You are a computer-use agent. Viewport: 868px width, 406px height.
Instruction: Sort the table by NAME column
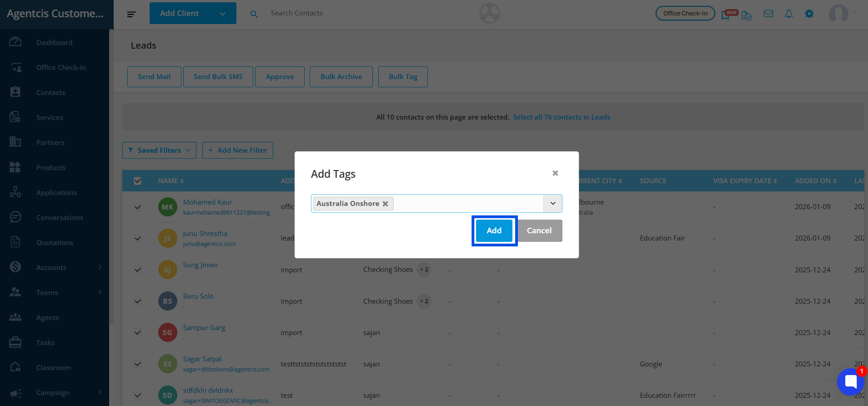(171, 181)
